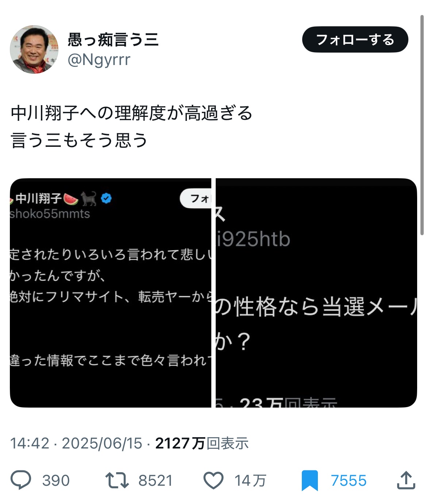Click the 7555 bookmarks count
The height and width of the screenshot is (504, 427).
coord(349,481)
